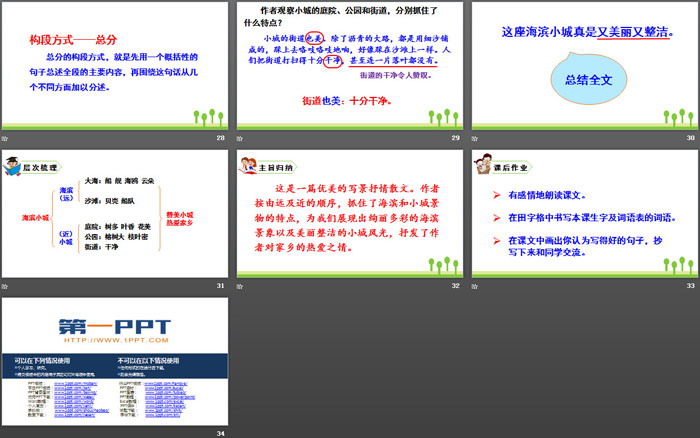The height and width of the screenshot is (438, 700).
Task: Click slide number 32 label
Action: (x=455, y=286)
